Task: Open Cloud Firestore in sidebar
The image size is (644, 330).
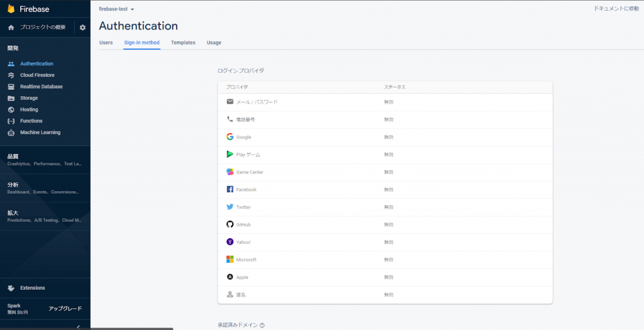Action: [x=37, y=75]
